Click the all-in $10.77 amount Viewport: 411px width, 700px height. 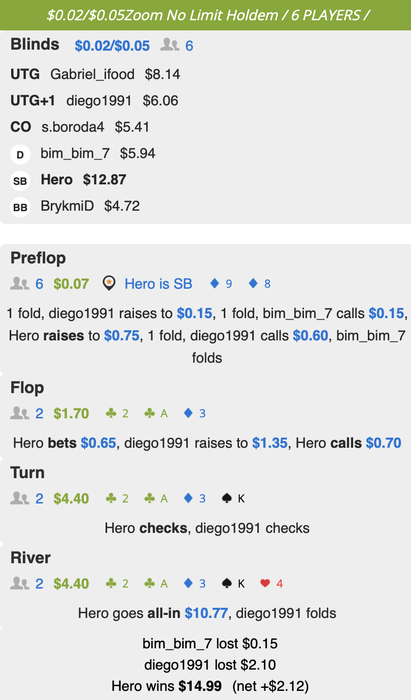pyautogui.click(x=206, y=613)
